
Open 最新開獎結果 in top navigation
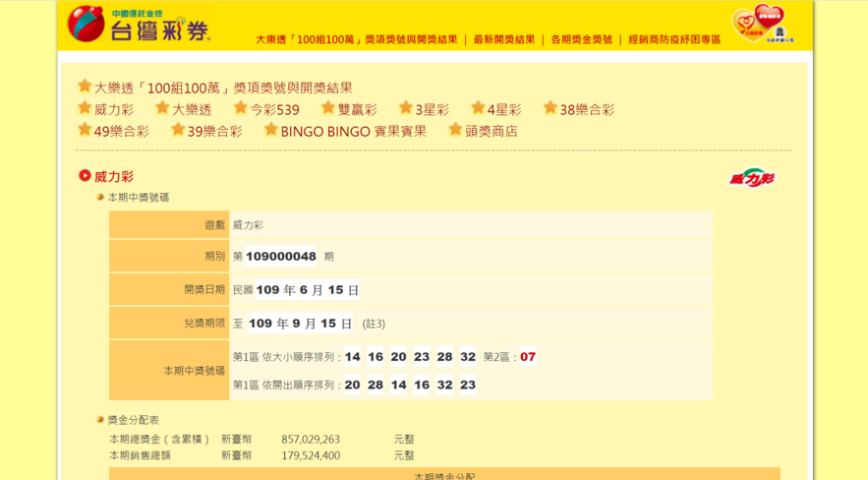pos(503,39)
